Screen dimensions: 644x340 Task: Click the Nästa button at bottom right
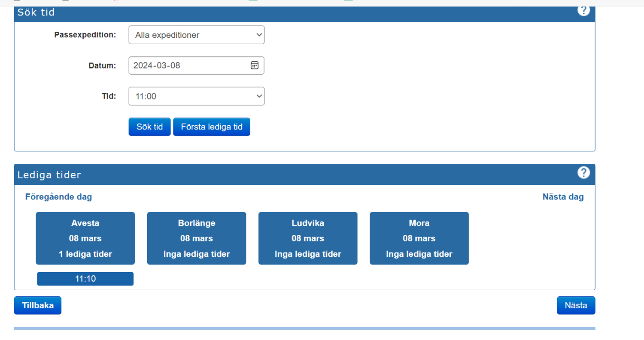[576, 306]
